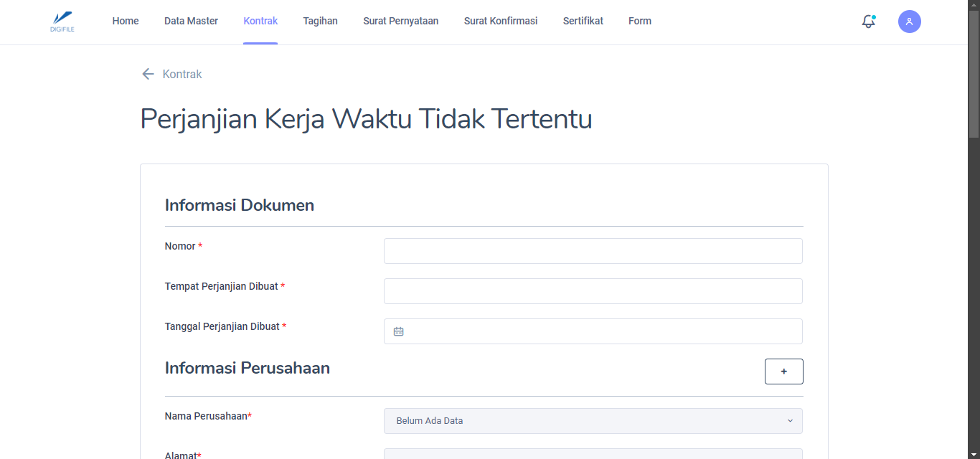Focus the Nomor input field
980x459 pixels.
point(593,251)
